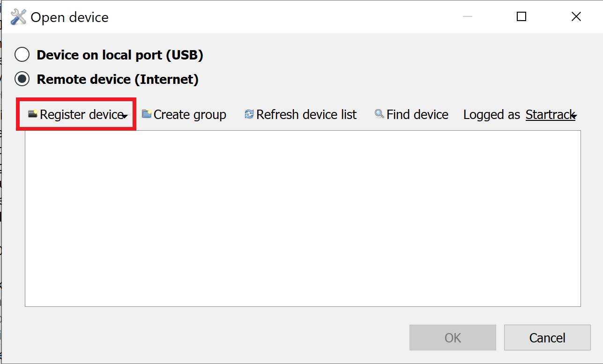Click the Find device magnifier icon
This screenshot has width=603, height=364.
pos(379,114)
